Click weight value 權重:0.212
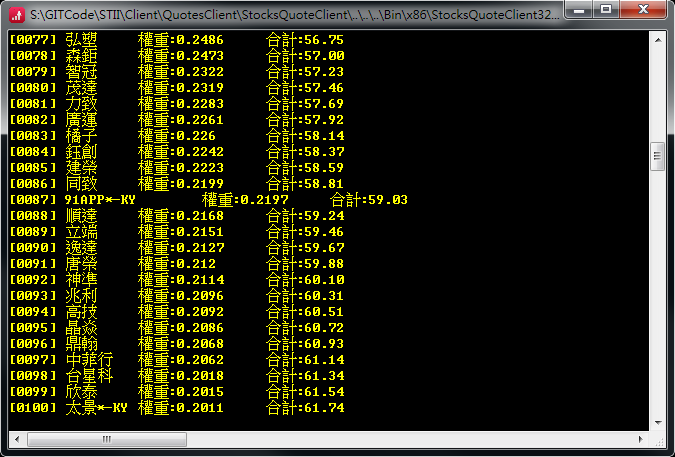The height and width of the screenshot is (457, 675). coord(176,264)
